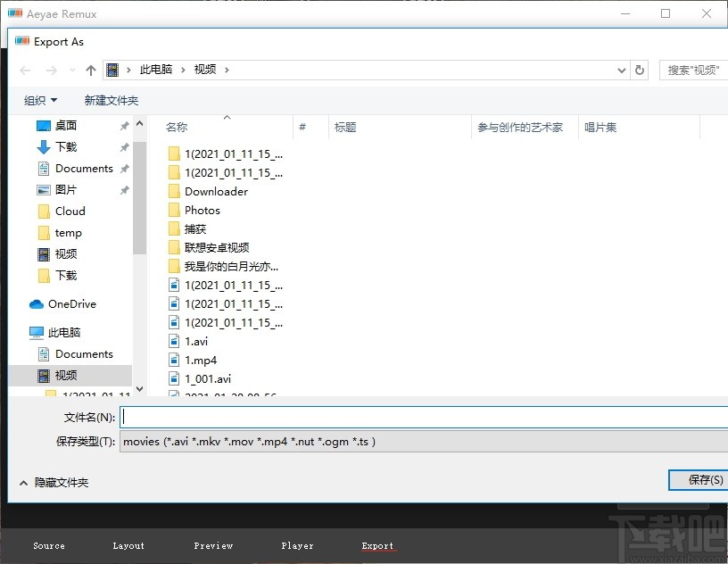Click the Aeyae Remux logo in the title bar
Viewport: 728px width, 564px height.
[x=14, y=13]
